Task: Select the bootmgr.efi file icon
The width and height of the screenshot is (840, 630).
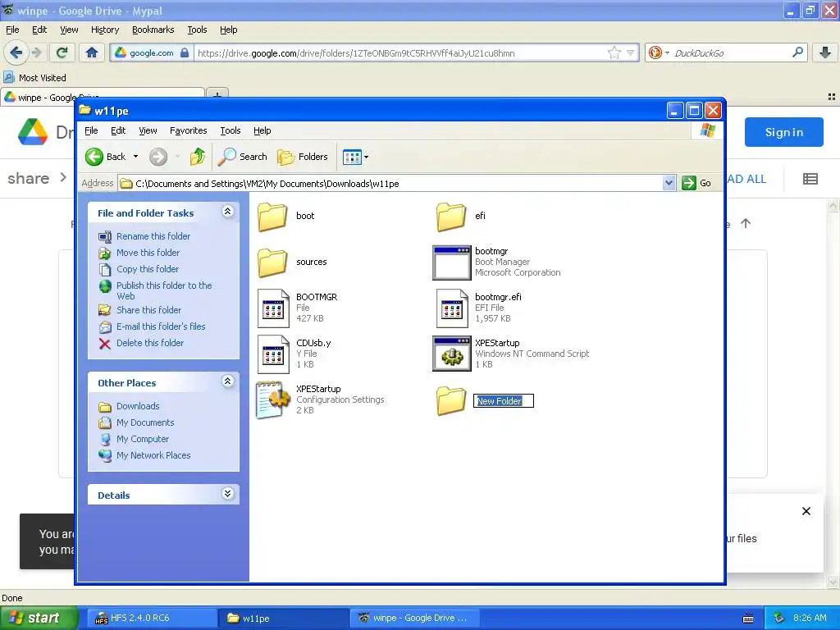Action: 452,308
